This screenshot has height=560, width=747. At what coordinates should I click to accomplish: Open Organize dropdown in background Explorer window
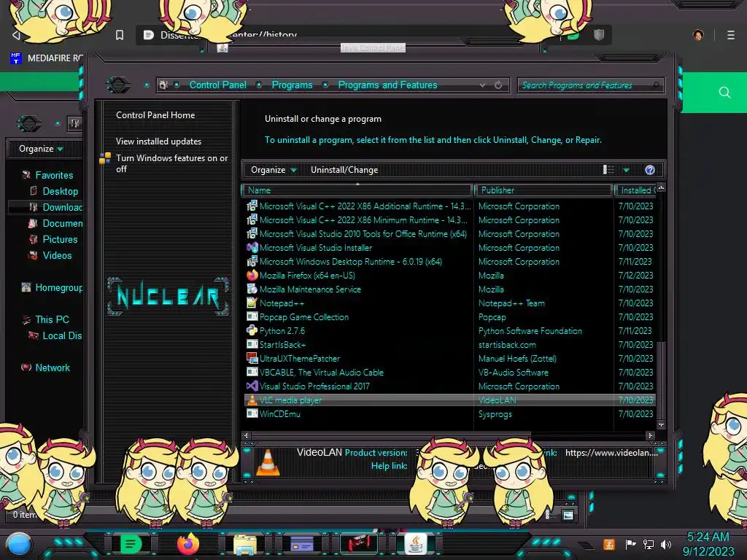pos(41,149)
